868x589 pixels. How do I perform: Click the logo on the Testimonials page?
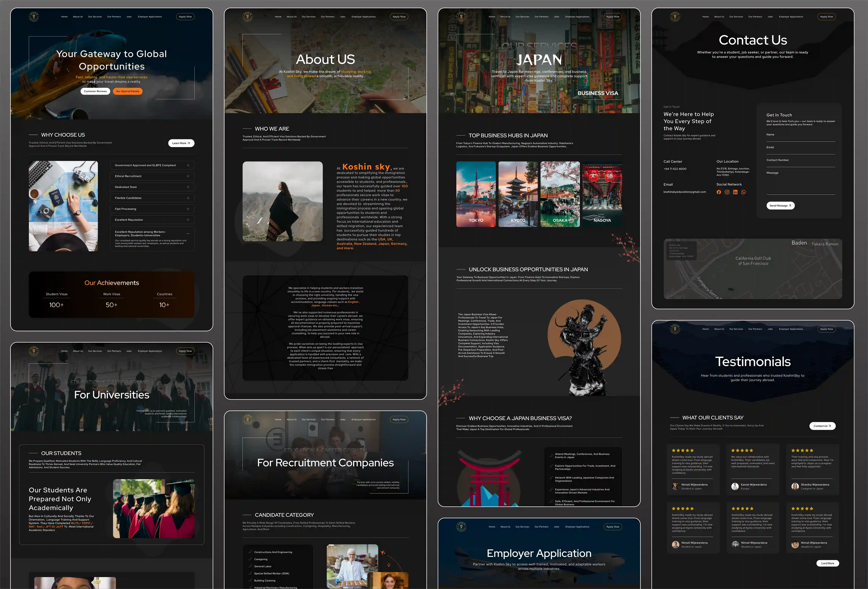point(675,329)
